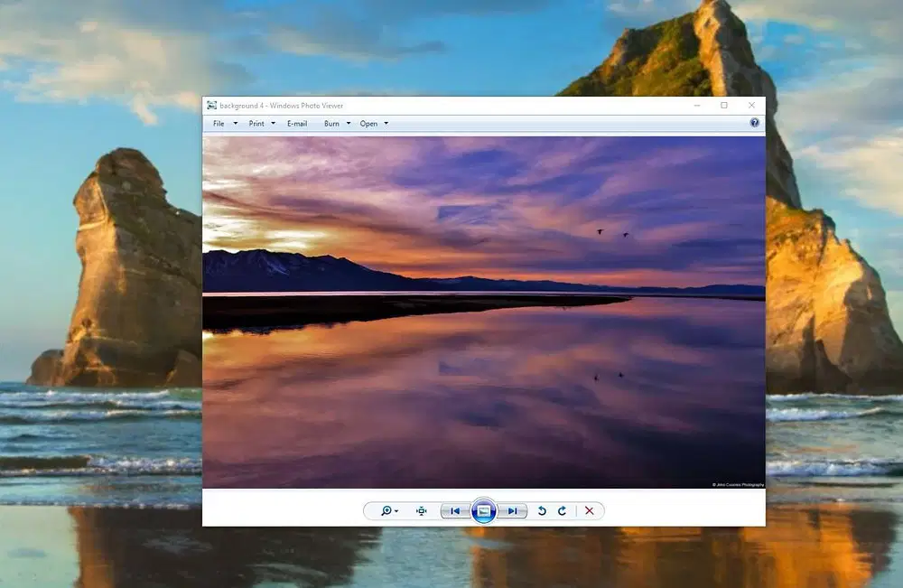
Task: Click the magnifier zoom icon
Action: (x=386, y=511)
